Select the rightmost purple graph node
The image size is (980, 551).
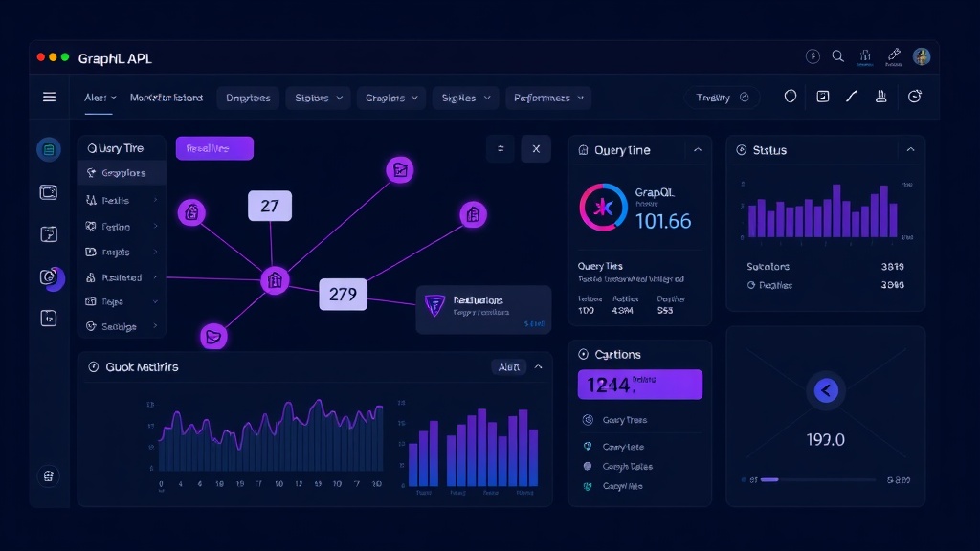tap(473, 215)
